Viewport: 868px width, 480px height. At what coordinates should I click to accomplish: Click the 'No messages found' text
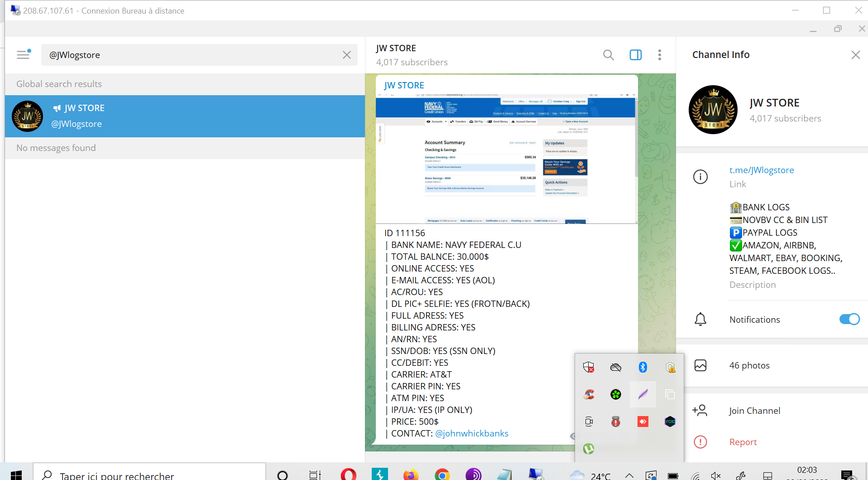click(56, 148)
